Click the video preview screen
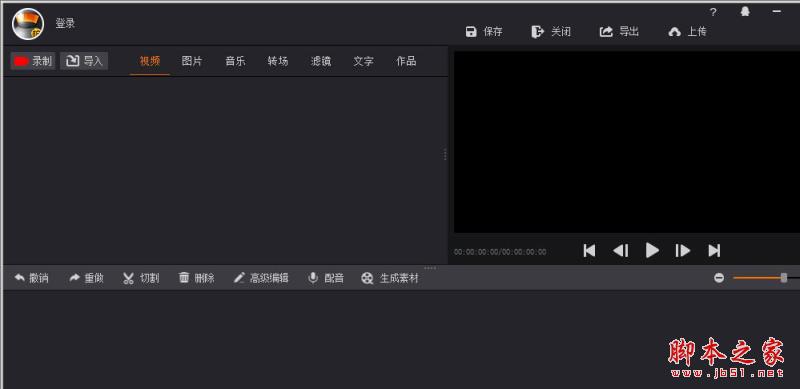The image size is (800, 389). click(x=627, y=142)
